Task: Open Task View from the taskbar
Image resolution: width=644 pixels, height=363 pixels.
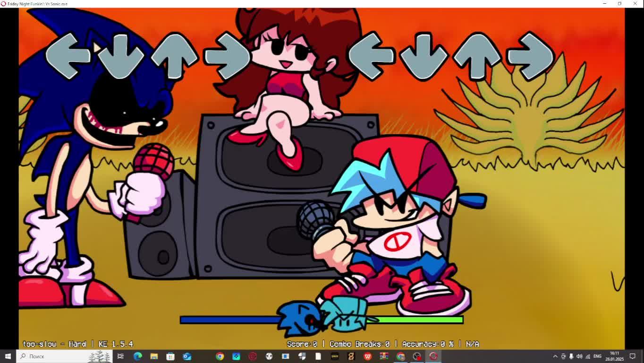Action: pyautogui.click(x=120, y=356)
